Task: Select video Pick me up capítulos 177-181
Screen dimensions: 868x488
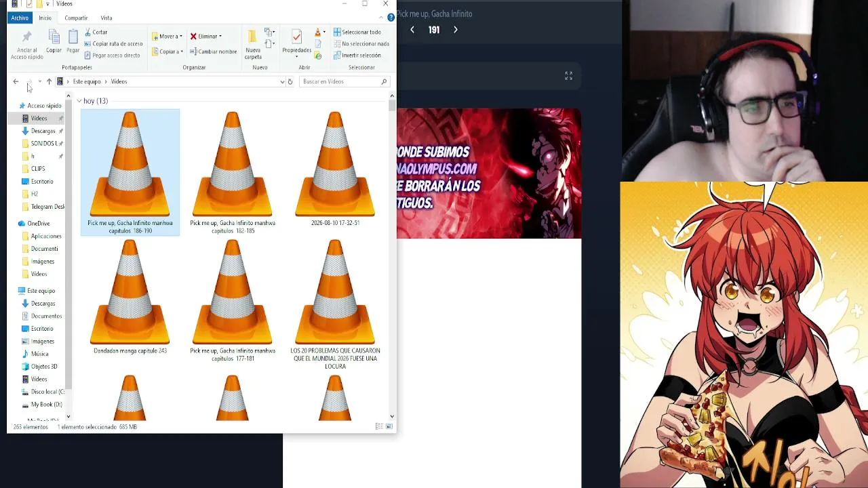Action: pos(233,300)
